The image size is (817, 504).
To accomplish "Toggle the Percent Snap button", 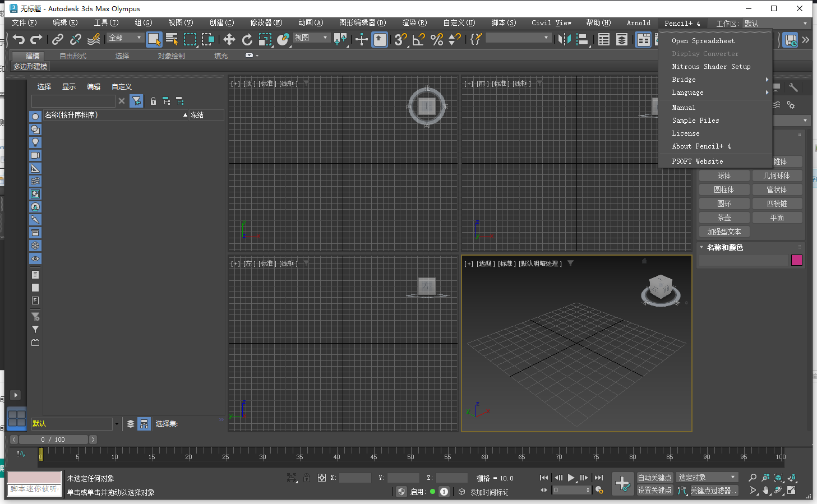I will click(x=437, y=39).
